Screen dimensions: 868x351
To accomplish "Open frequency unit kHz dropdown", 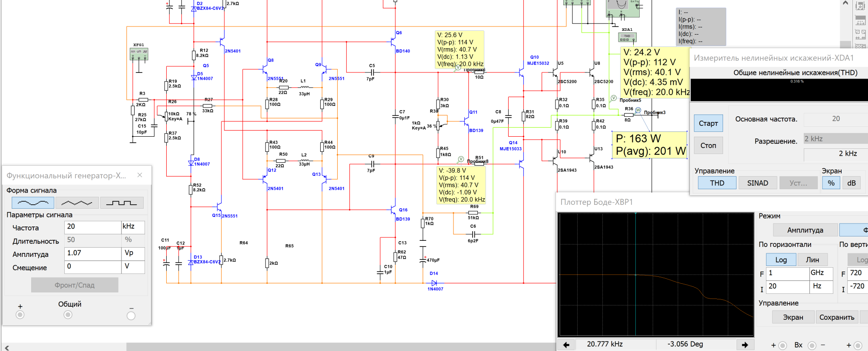I will click(133, 227).
